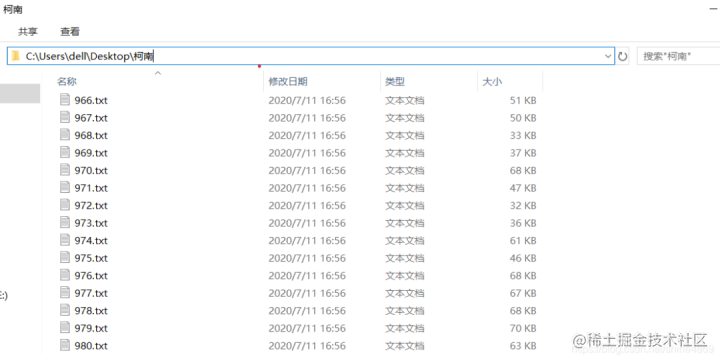Click the 32 KB size of 972.txt
The height and width of the screenshot is (361, 720).
pos(523,205)
